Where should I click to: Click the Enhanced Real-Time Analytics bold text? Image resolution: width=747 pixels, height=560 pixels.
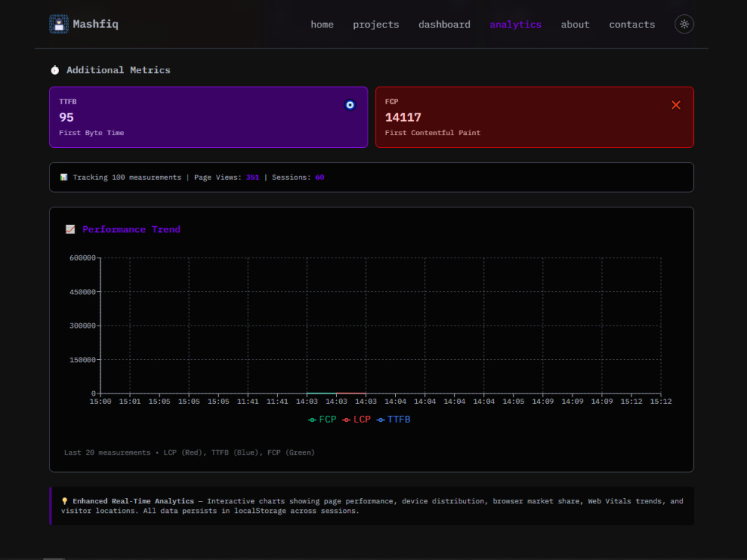(133, 501)
